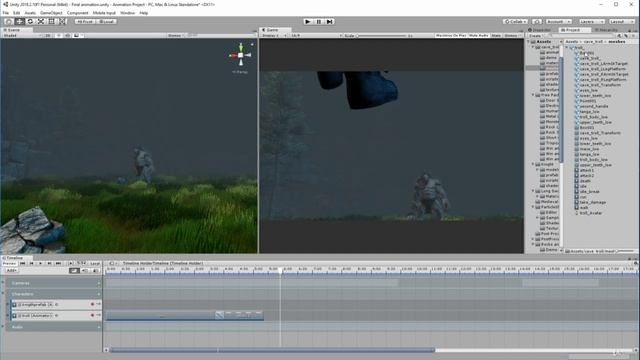Open the Game view Gizmos dropdown
This screenshot has width=640, height=360.
tap(512, 36)
